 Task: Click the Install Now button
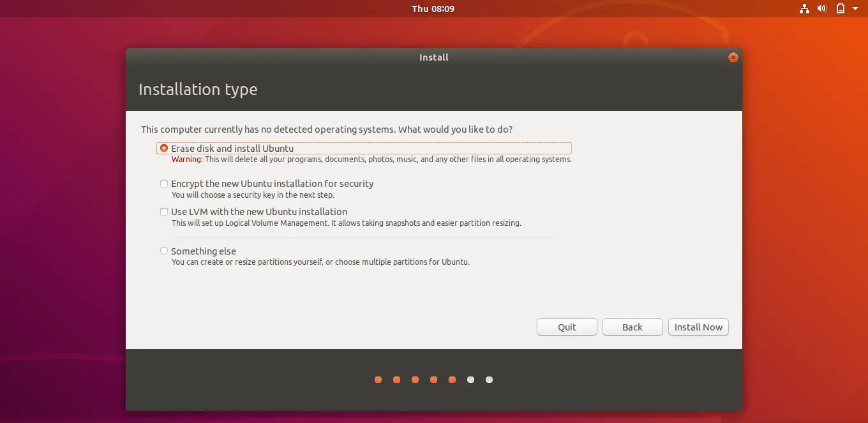coord(698,327)
